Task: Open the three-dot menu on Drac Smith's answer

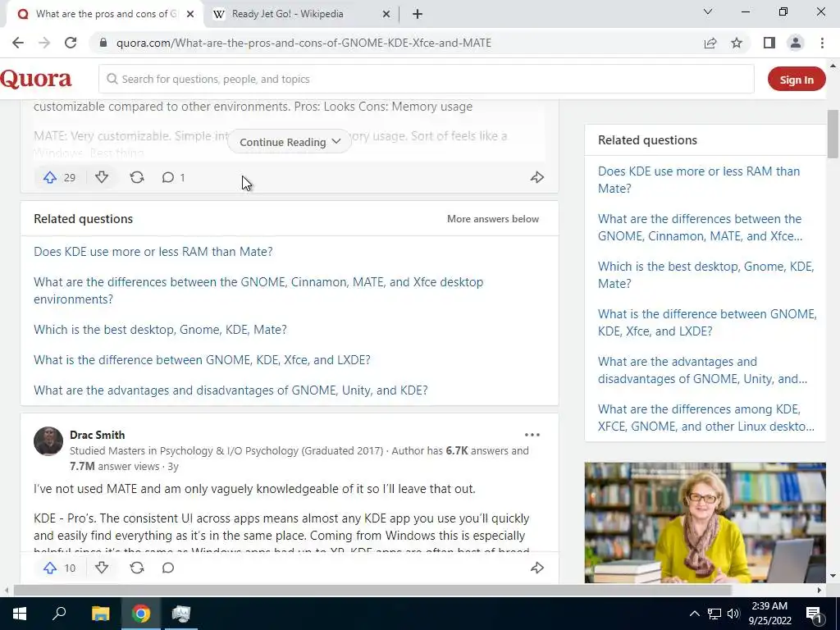Action: click(532, 435)
